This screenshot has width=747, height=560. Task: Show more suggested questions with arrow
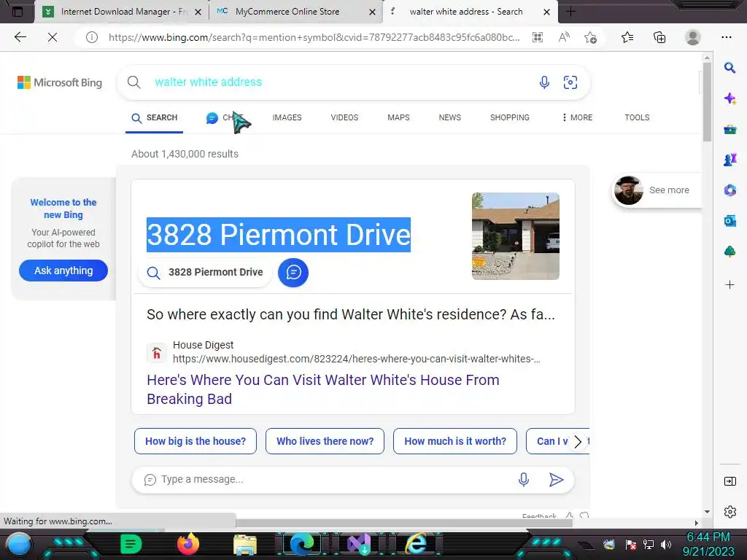click(578, 441)
